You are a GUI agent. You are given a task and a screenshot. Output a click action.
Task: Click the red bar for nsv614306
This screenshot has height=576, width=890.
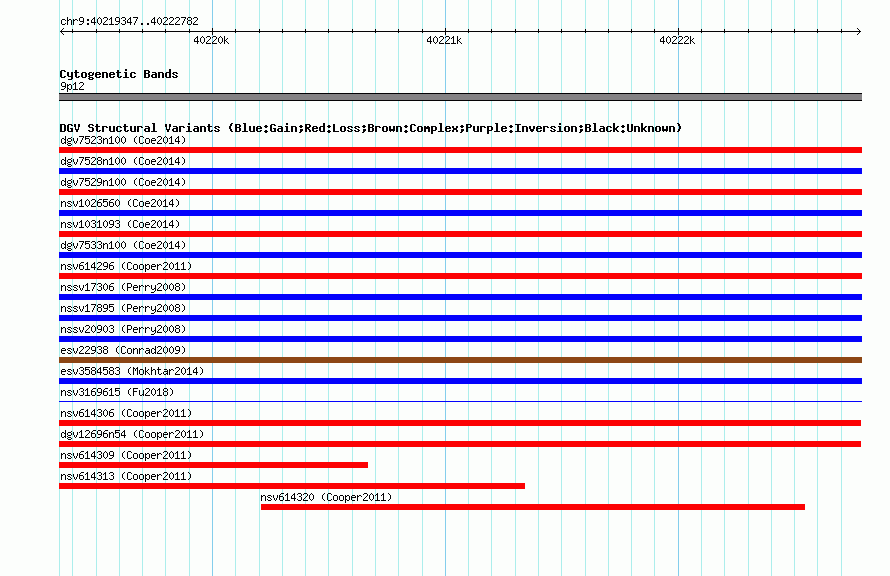[x=460, y=423]
